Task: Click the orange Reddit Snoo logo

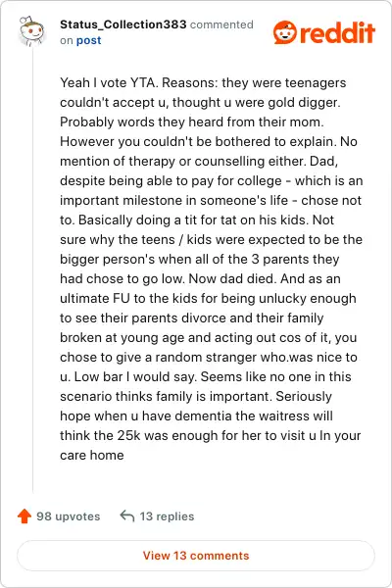Action: [285, 32]
